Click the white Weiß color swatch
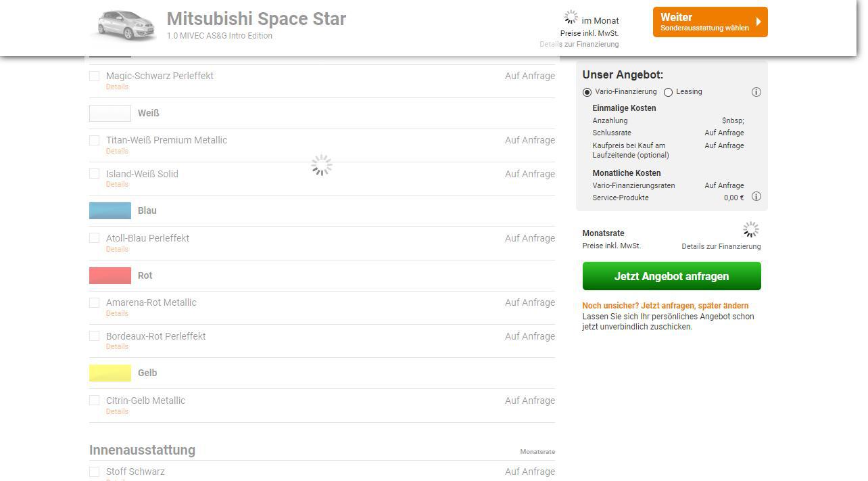This screenshot has width=868, height=481. point(110,113)
